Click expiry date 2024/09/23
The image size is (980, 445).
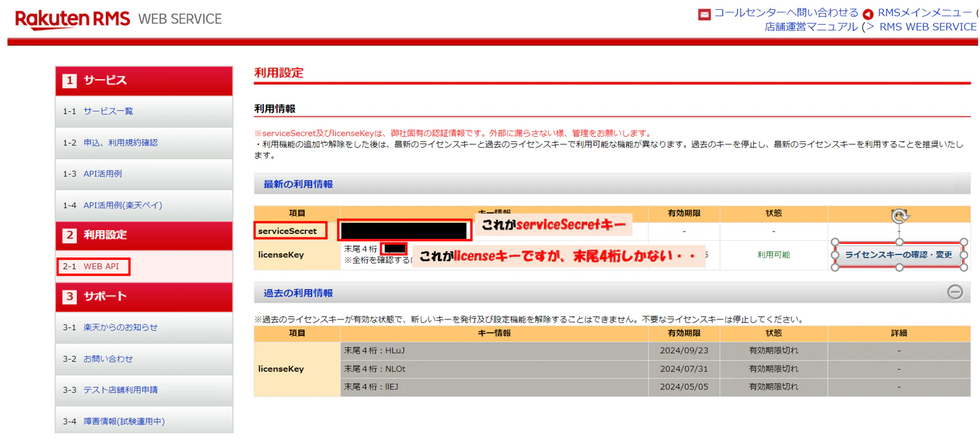point(684,351)
